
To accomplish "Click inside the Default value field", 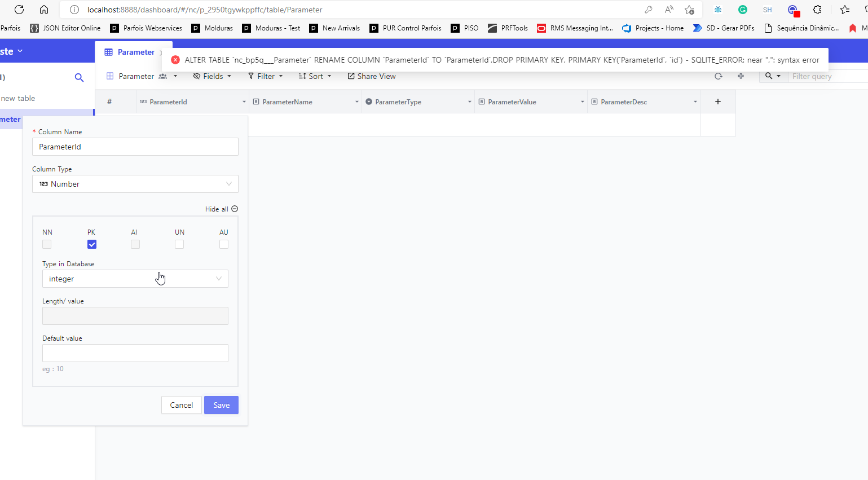I will click(x=135, y=353).
